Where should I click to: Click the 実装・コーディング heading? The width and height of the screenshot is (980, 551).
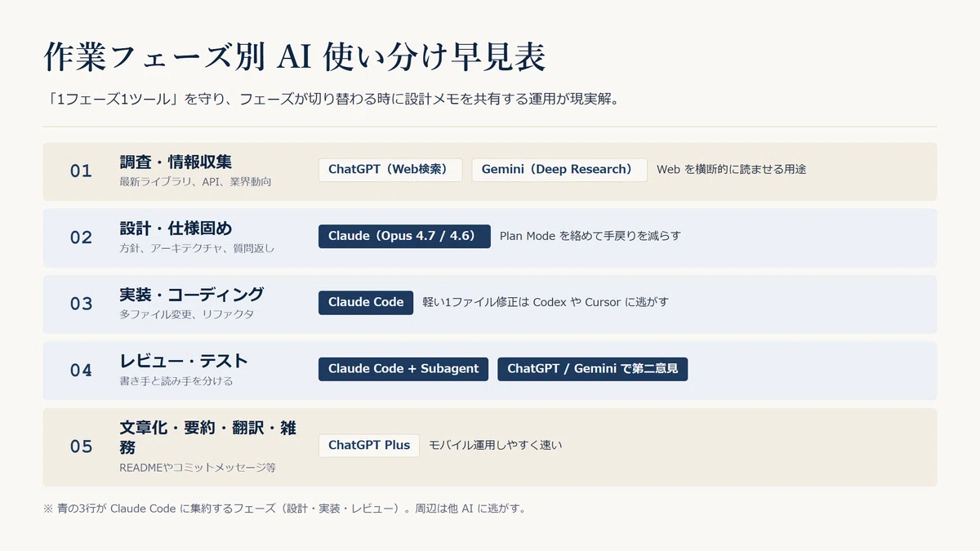pos(192,294)
